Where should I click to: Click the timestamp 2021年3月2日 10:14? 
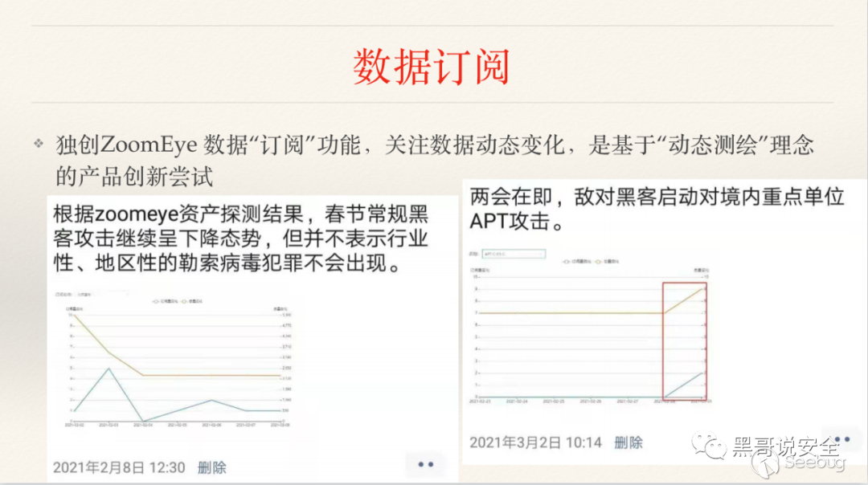[x=535, y=442]
